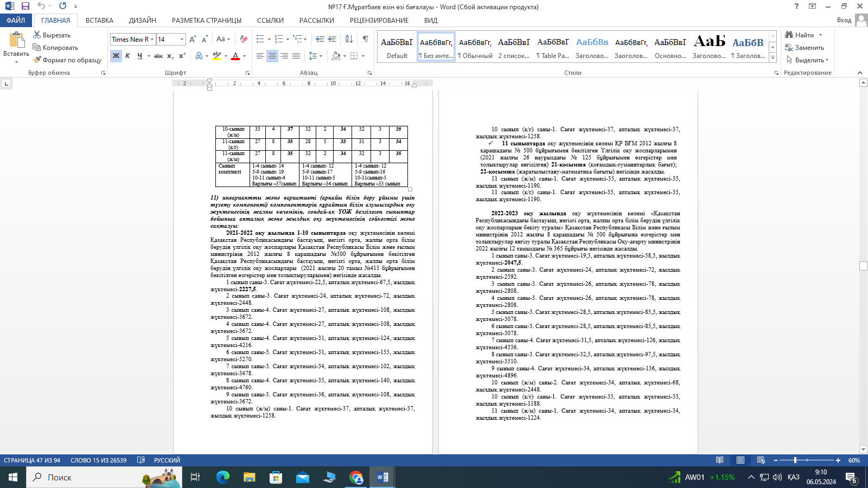Toggle subscript x₂ formatting

tap(170, 55)
